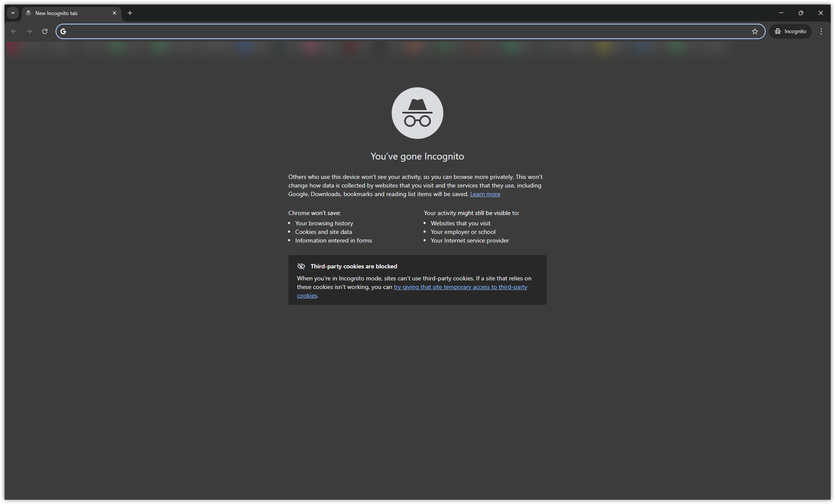Select the New Incognito tab
This screenshot has height=504, width=835.
(65, 13)
